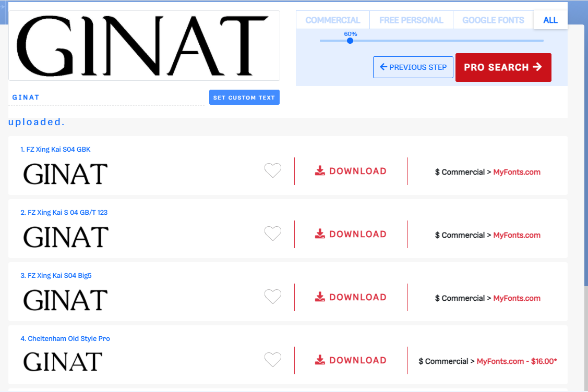The height and width of the screenshot is (392, 588).
Task: Toggle the heart for FZ Xing Kai S 04 GB/T 123
Action: (273, 234)
